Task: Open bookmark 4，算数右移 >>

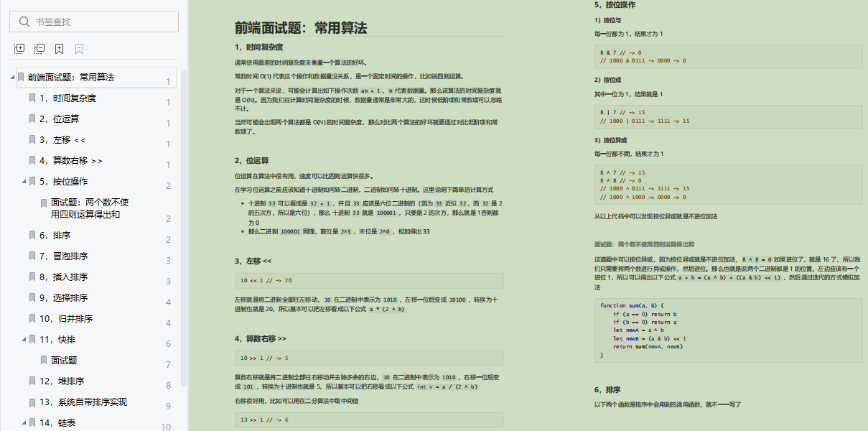Action: click(71, 161)
